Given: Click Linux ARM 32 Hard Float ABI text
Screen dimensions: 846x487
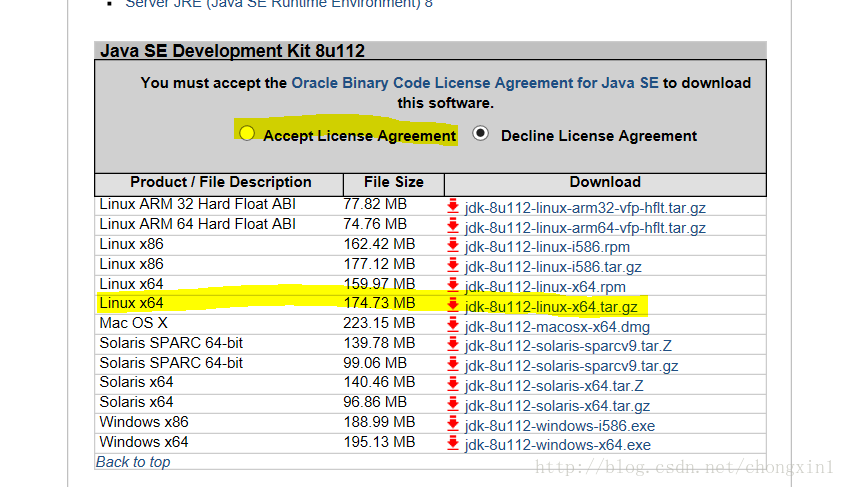Looking at the screenshot, I should [197, 204].
